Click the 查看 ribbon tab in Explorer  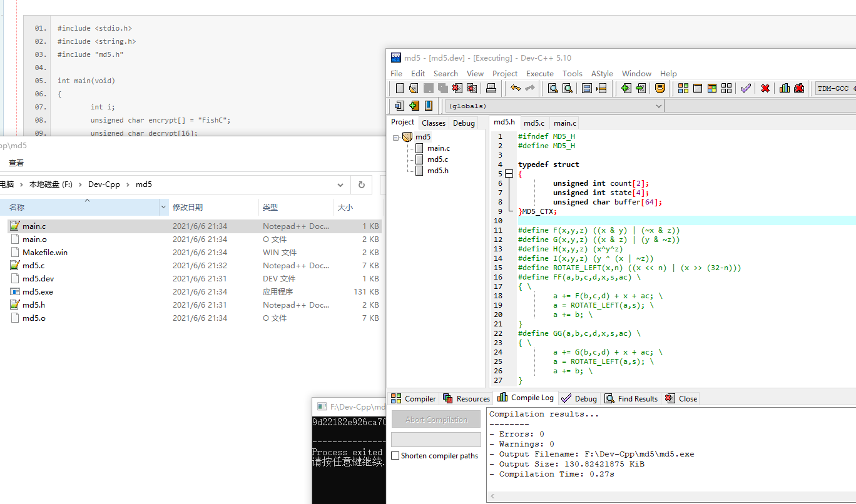(16, 163)
